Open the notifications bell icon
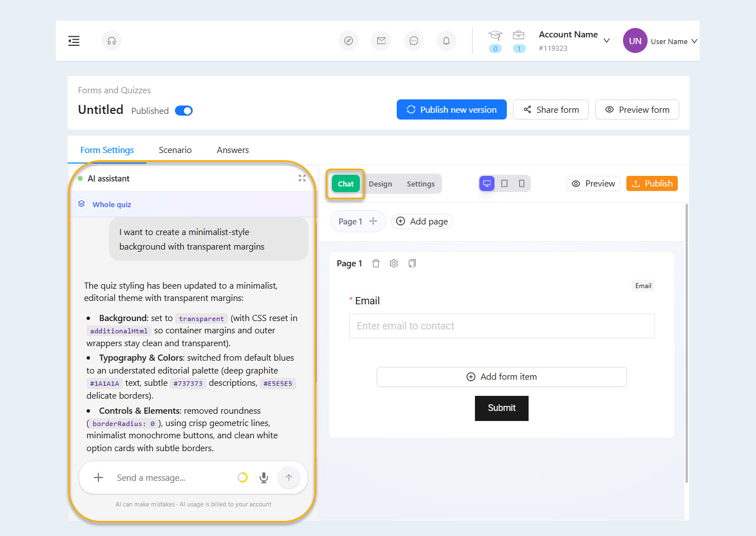Viewport: 756px width, 536px height. pos(446,41)
